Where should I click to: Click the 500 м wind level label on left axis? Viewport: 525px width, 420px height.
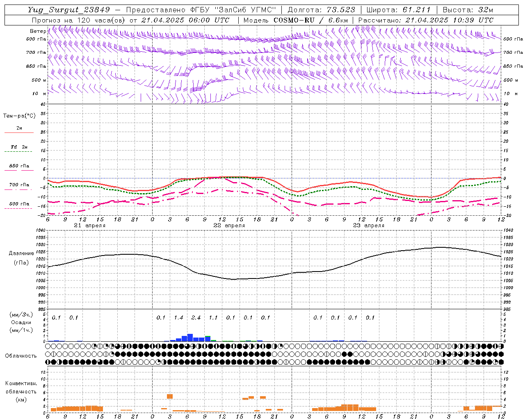39,80
